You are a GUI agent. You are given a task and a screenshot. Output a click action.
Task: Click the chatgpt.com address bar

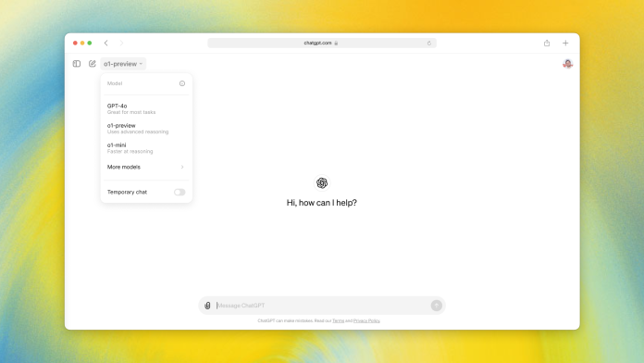point(322,43)
